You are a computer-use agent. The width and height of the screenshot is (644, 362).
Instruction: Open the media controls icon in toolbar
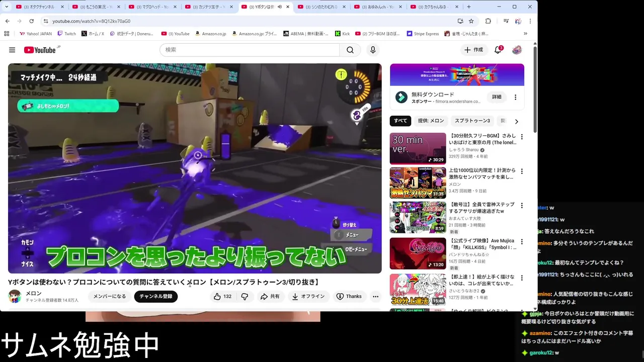pos(506,21)
